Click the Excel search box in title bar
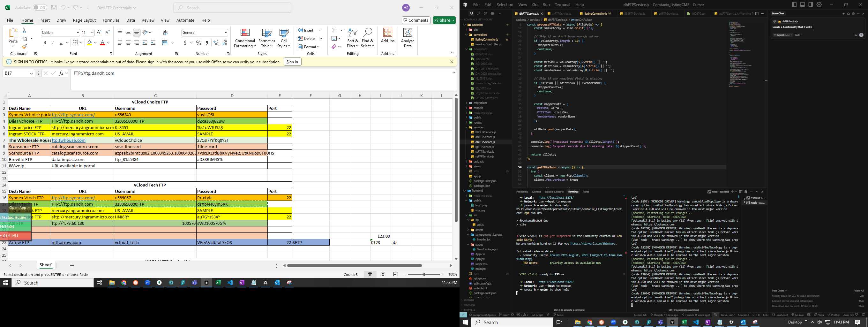The height and width of the screenshot is (327, 868). pyautogui.click(x=233, y=7)
